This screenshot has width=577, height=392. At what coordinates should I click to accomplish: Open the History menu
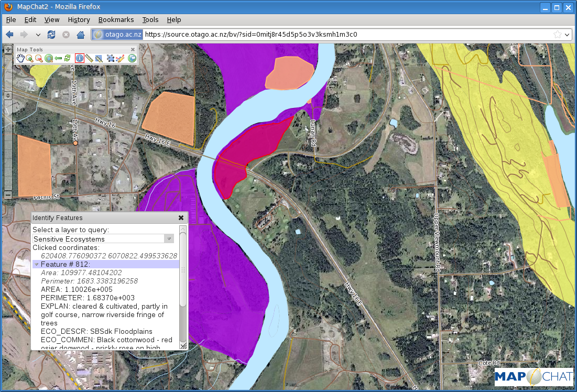coord(79,19)
